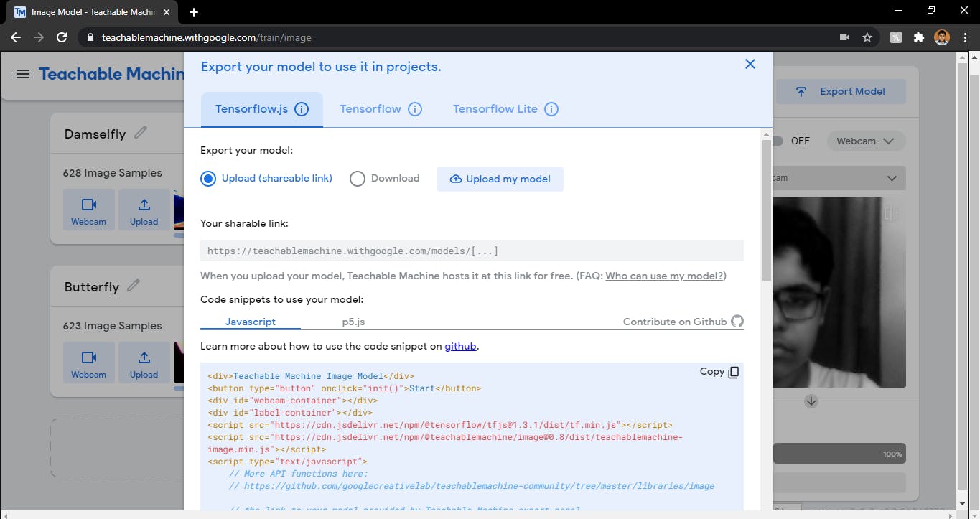The height and width of the screenshot is (519, 980).
Task: Click the down arrow below webcam preview
Action: pyautogui.click(x=811, y=401)
